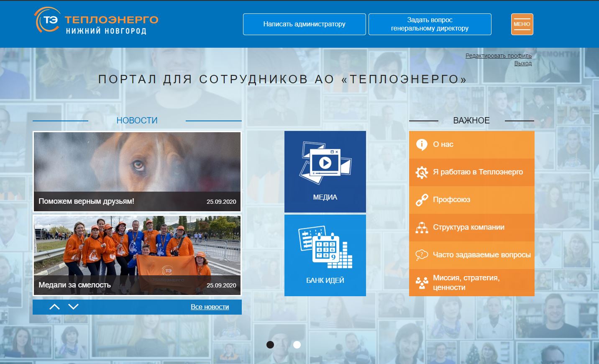
Task: Click date on Медали за смелость news
Action: (x=221, y=285)
